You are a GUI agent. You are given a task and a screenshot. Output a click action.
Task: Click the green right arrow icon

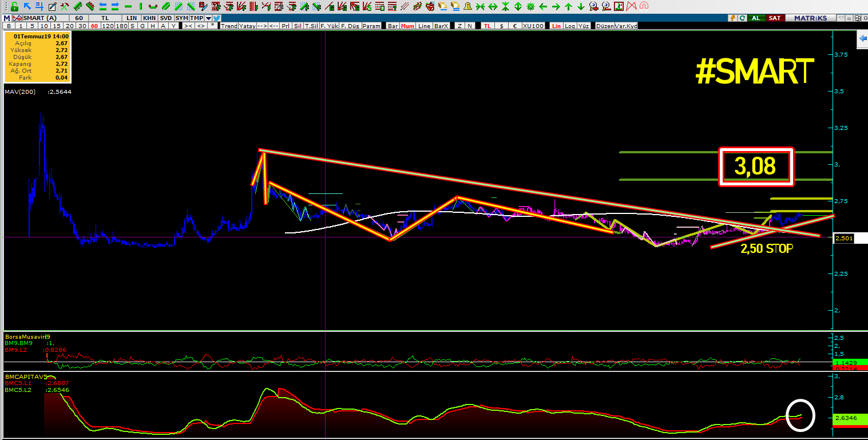[x=556, y=6]
